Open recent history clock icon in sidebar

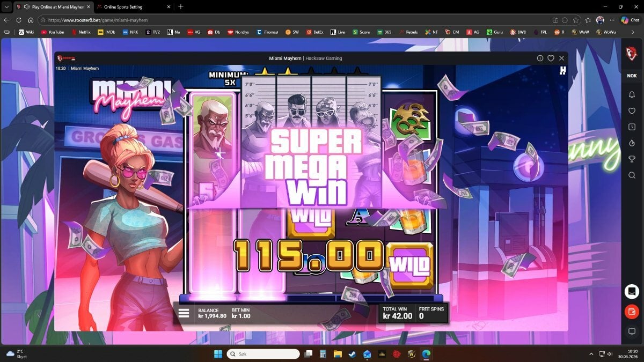[632, 127]
